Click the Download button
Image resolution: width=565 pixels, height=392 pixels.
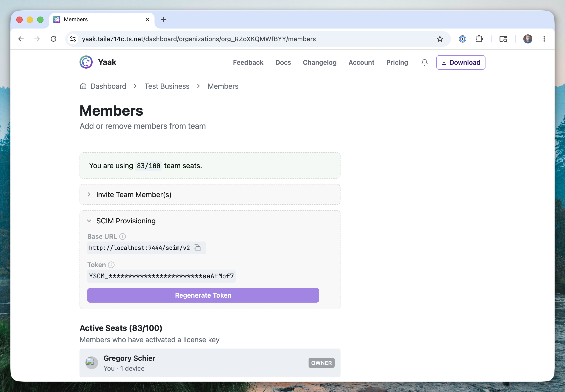461,62
